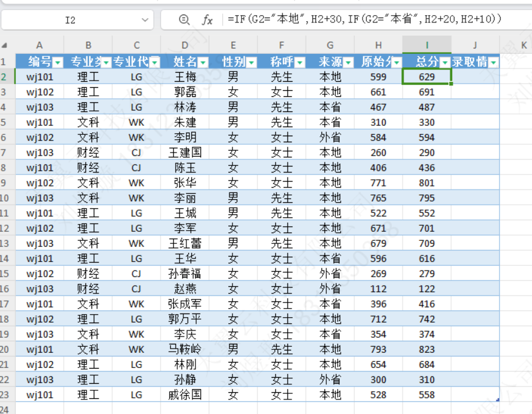
Task: Click into the formula bar IF formula
Action: [x=364, y=19]
